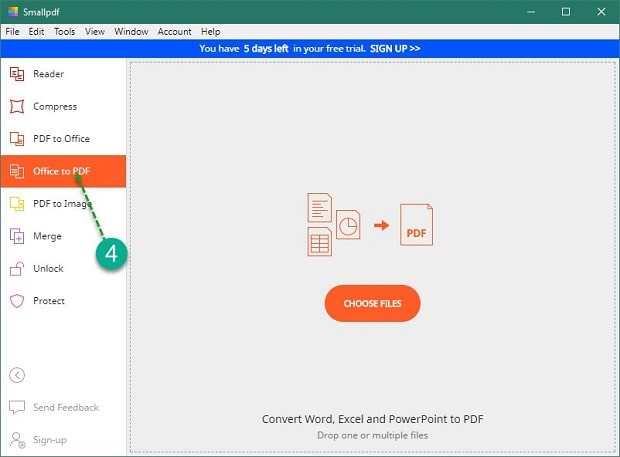Click 'Drop one or multiple files' hint
The width and height of the screenshot is (620, 457).
[372, 435]
